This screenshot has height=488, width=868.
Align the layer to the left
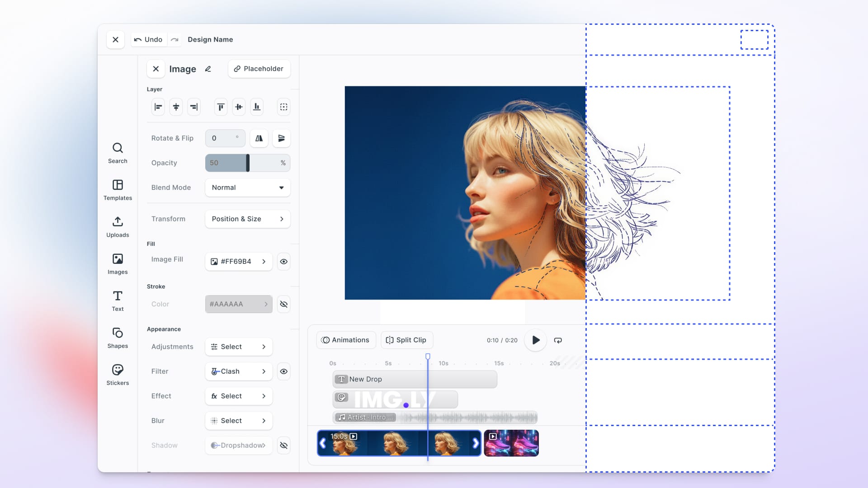158,107
